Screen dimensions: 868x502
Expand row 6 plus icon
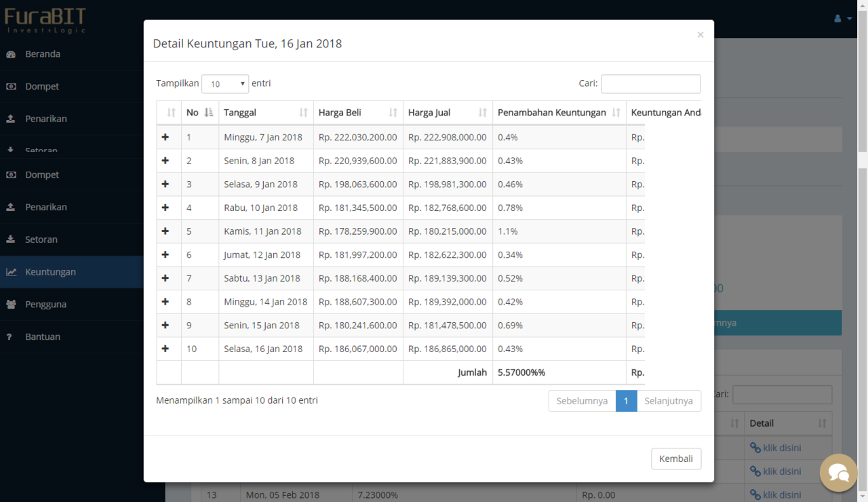tap(165, 254)
